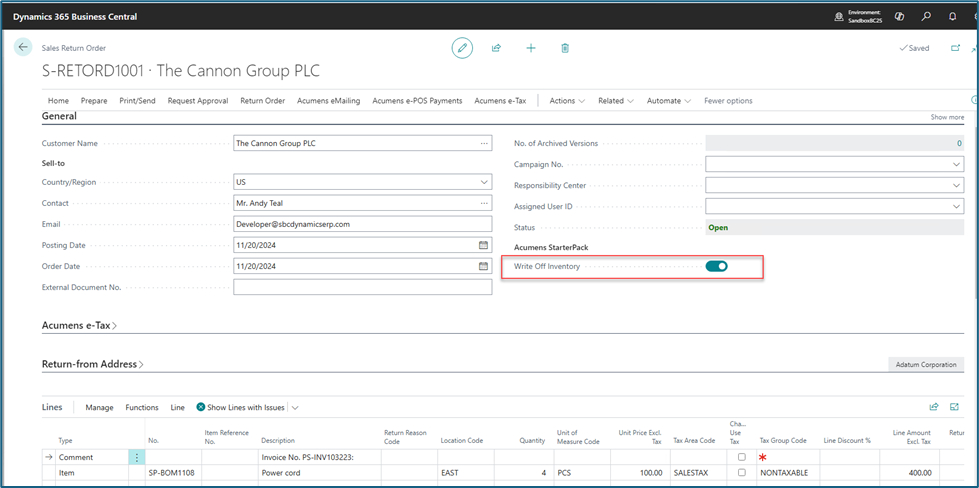This screenshot has width=979, height=488.
Task: Click the Saved status indicator
Action: pos(914,48)
